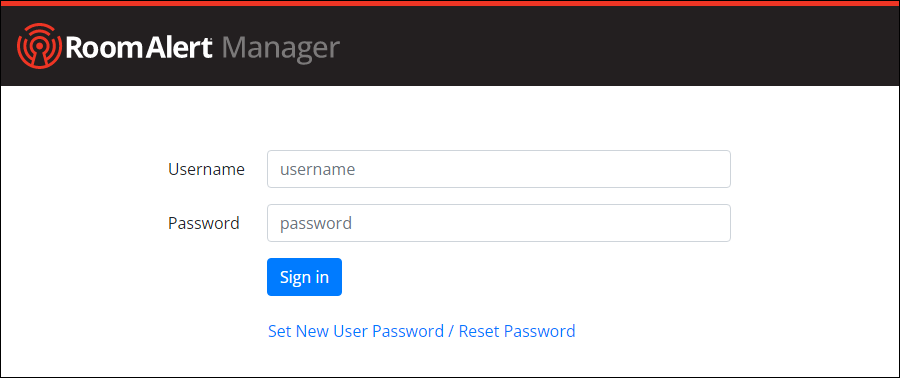Viewport: 900px width, 378px height.
Task: Open the Set New User Password / Reset Password link
Action: point(421,331)
